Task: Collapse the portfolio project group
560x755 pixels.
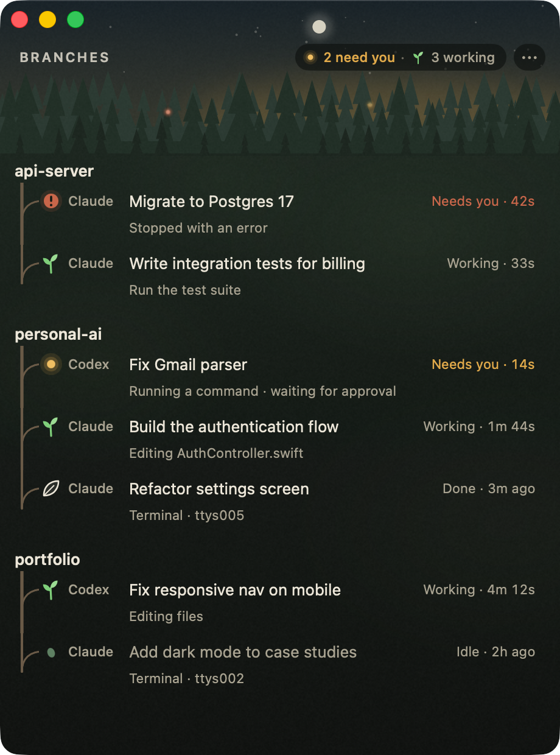Action: (x=47, y=560)
